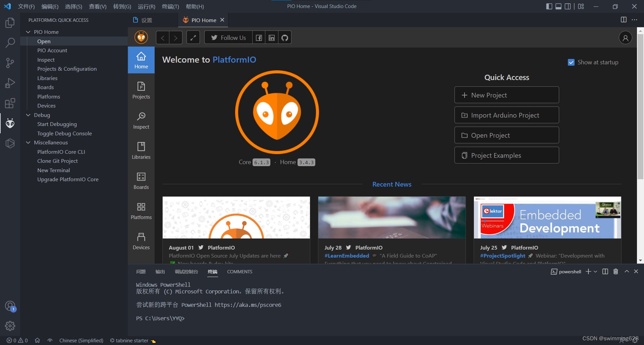The width and height of the screenshot is (644, 345).
Task: Open Source Control view
Action: (x=10, y=63)
